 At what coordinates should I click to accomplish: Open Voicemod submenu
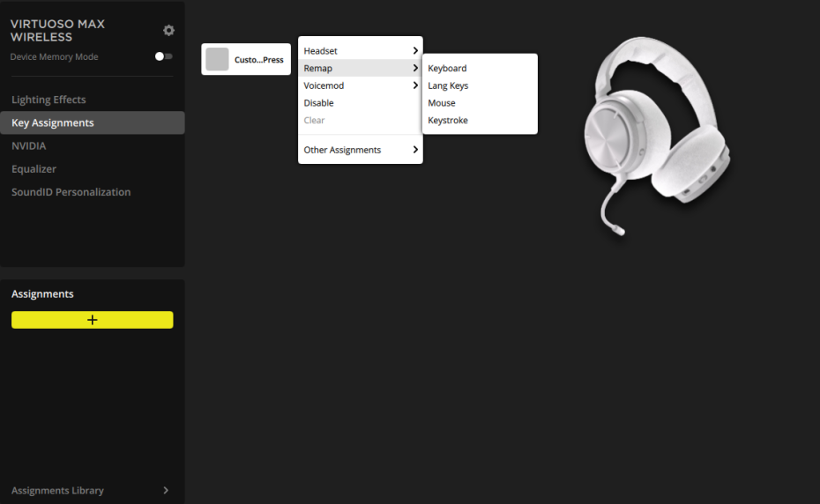click(x=361, y=85)
